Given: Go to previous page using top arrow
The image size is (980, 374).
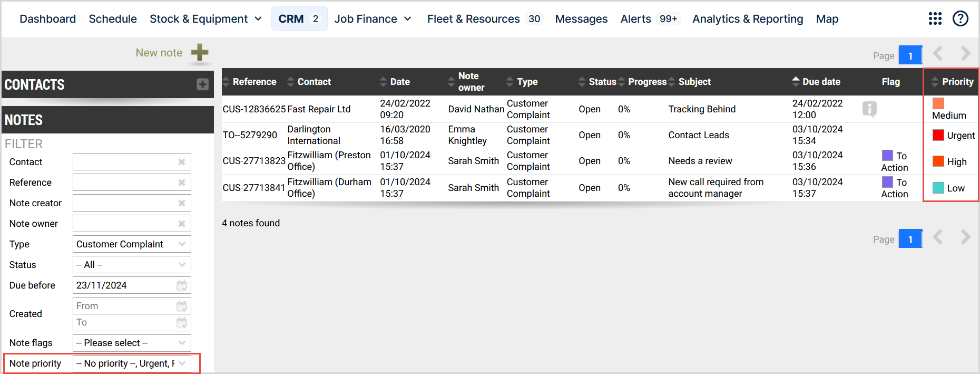Looking at the screenshot, I should coord(938,53).
